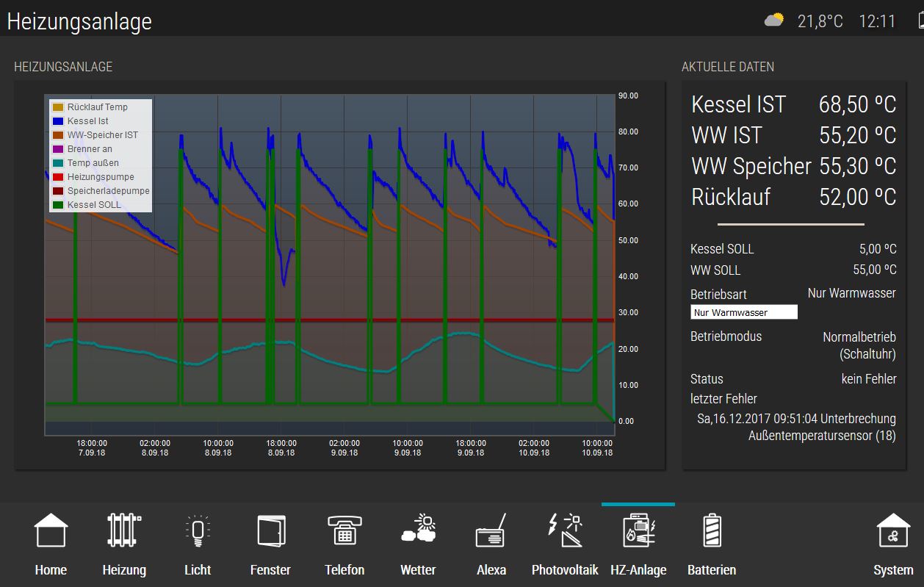Click the Kessel IST value 68,50 °C

pos(858,105)
